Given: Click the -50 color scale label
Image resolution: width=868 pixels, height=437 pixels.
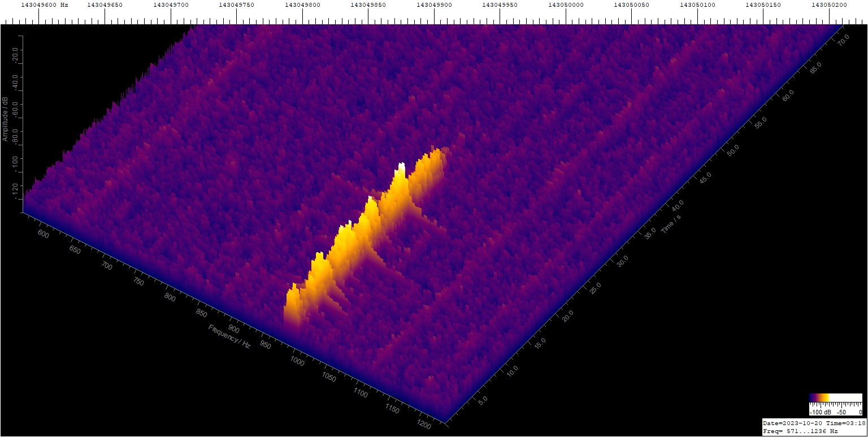Looking at the screenshot, I should 841,413.
